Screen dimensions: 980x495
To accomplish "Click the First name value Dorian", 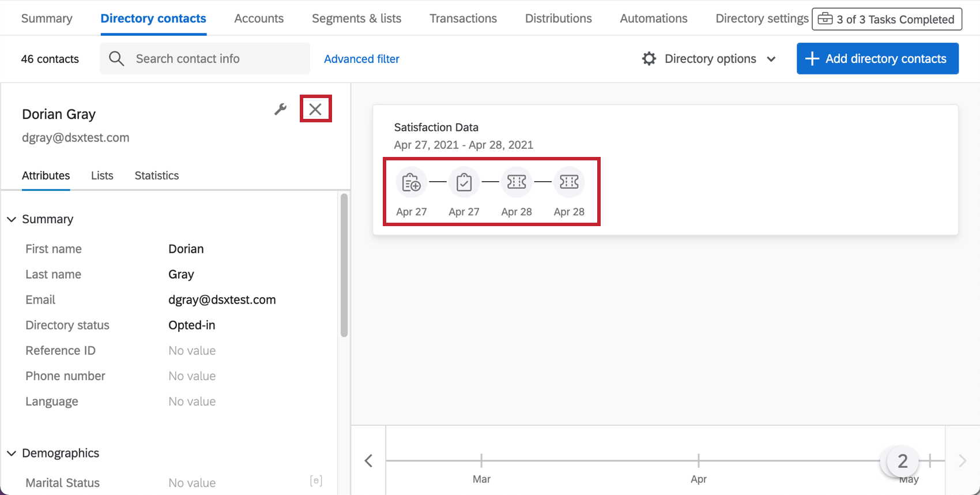I will point(186,249).
